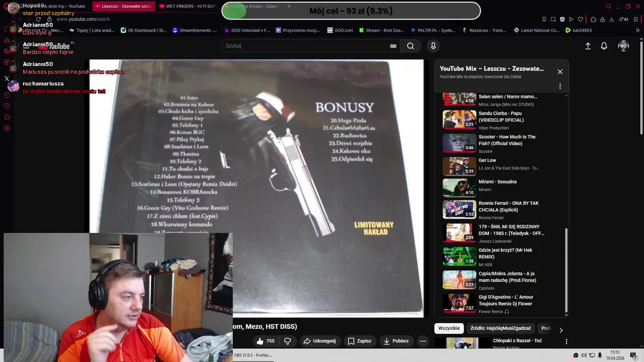Image resolution: width=644 pixels, height=362 pixels.
Task: Open the on-screen keyboard icon in search
Action: (393, 46)
